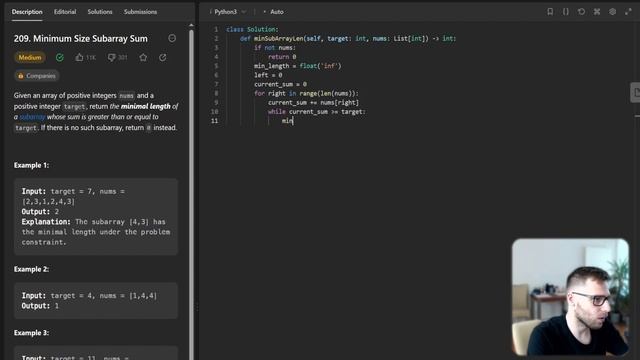This screenshot has width=640, height=360.
Task: Open the collapsed side panel tab on right edge
Action: [x=635, y=93]
